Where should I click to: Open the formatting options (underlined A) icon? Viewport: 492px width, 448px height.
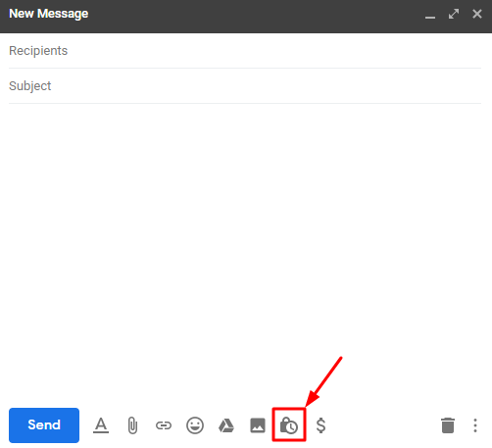[101, 425]
